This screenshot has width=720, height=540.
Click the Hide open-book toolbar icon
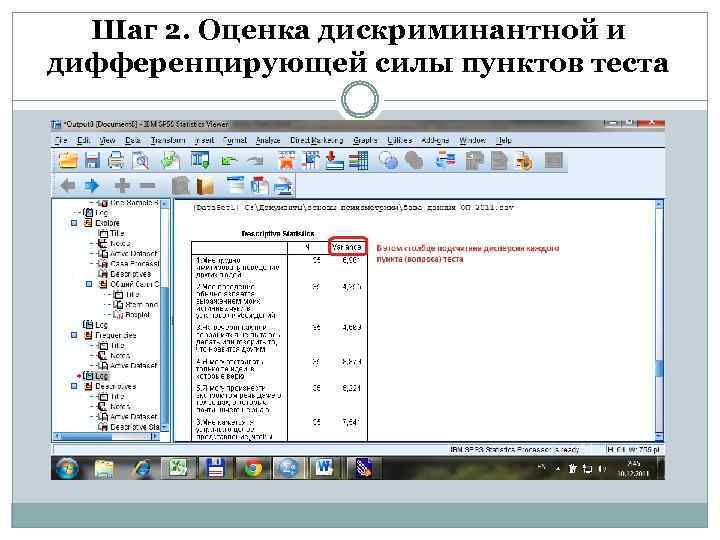tap(205, 186)
